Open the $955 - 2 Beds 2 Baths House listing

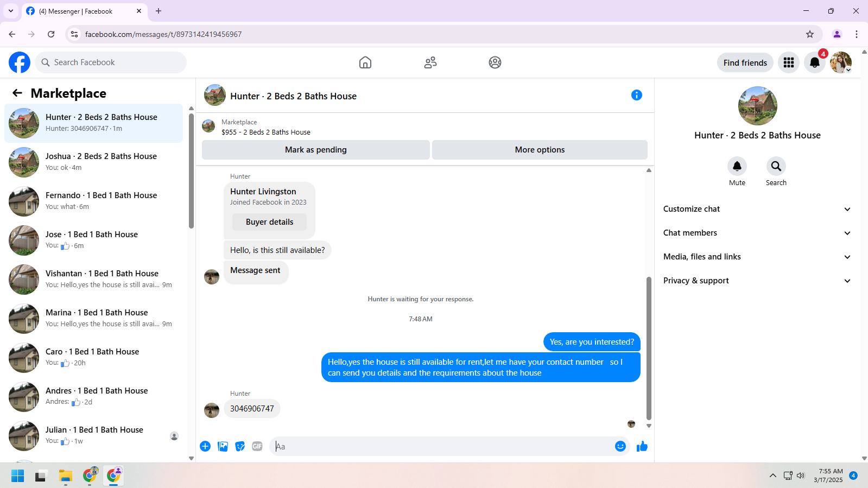click(266, 132)
